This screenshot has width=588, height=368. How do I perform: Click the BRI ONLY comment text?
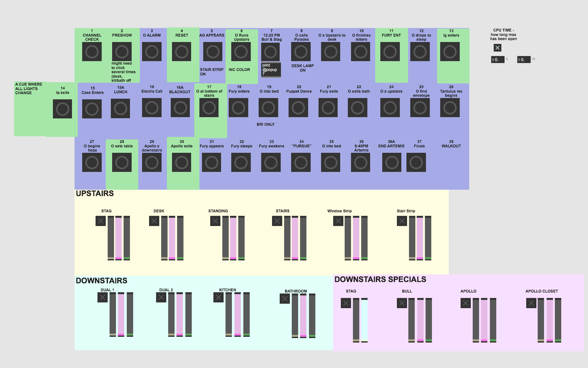[266, 124]
